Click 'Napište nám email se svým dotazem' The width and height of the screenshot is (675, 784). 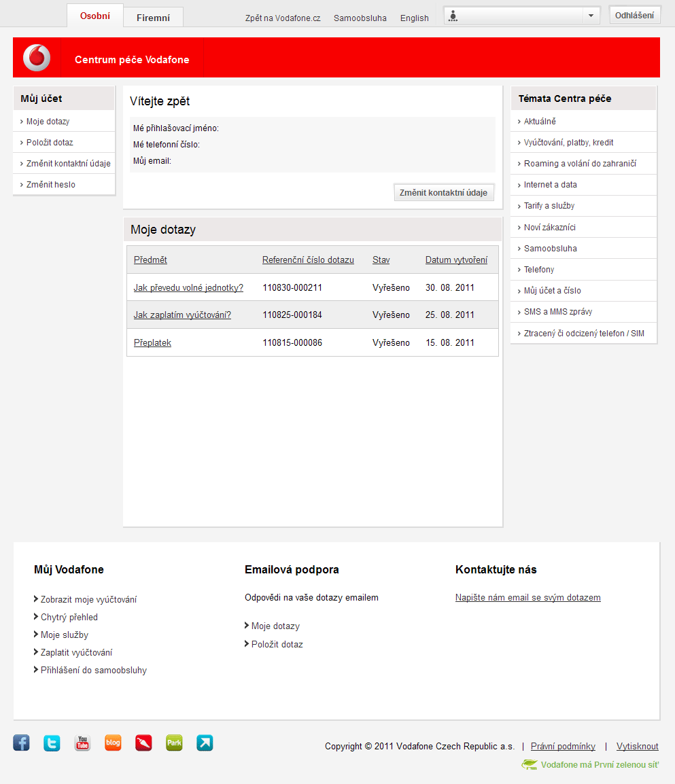point(528,597)
